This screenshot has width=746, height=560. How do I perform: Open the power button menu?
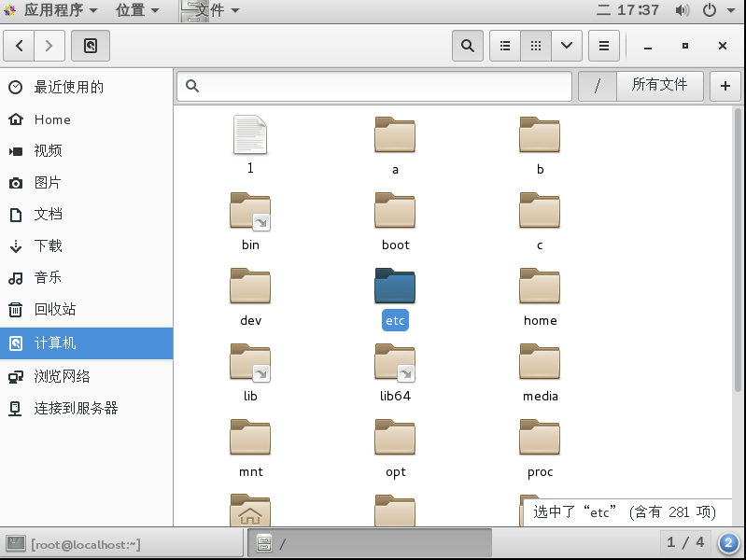point(710,10)
